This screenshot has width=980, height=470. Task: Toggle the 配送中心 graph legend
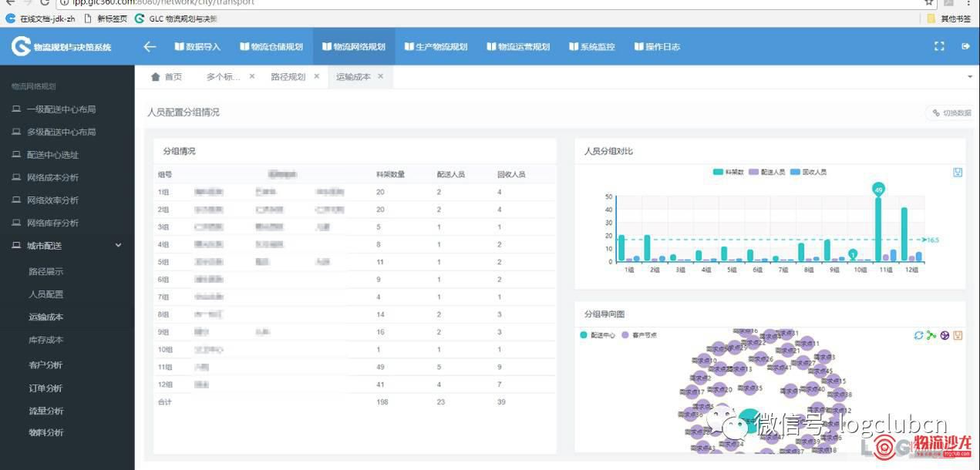point(598,335)
